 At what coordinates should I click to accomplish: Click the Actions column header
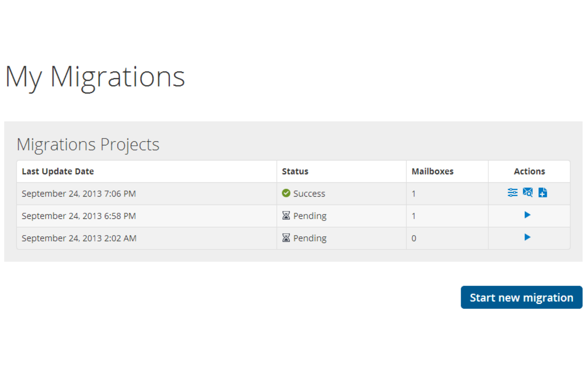529,171
